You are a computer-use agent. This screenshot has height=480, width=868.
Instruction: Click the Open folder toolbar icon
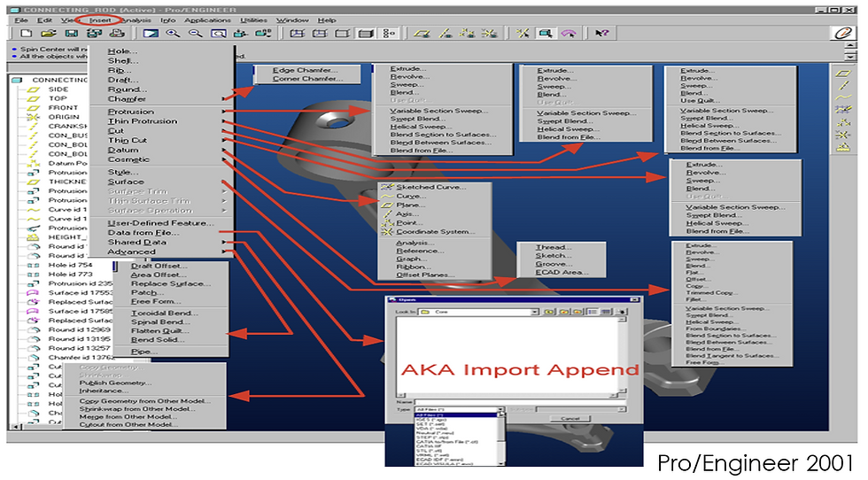pyautogui.click(x=49, y=34)
